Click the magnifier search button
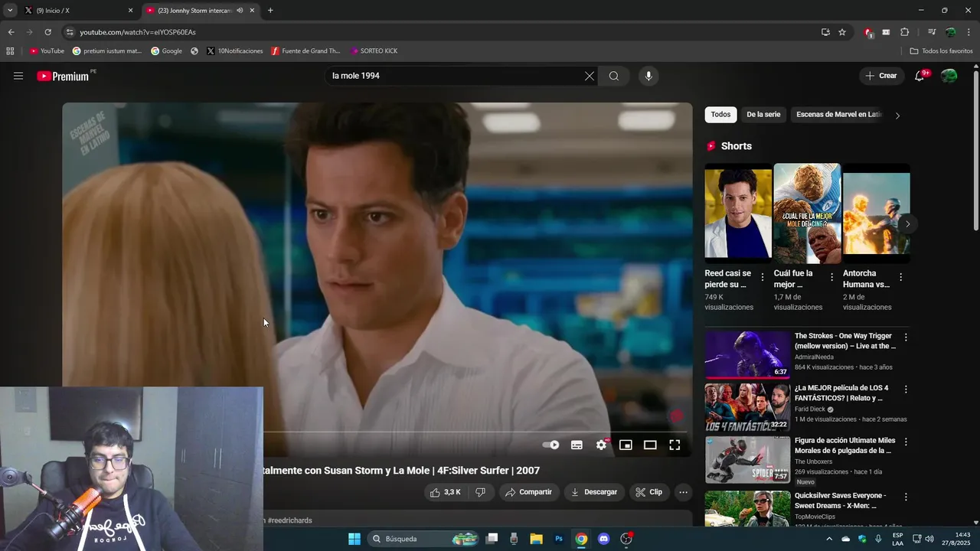This screenshot has height=551, width=980. (614, 76)
